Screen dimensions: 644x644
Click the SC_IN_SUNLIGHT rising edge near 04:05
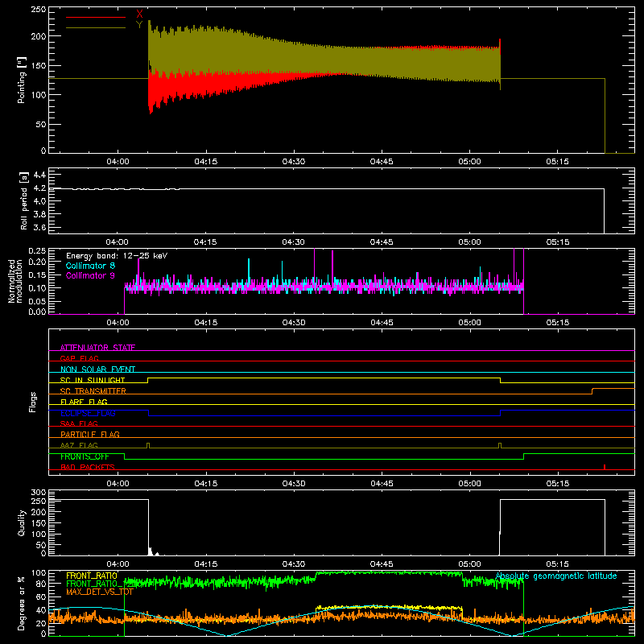click(148, 380)
